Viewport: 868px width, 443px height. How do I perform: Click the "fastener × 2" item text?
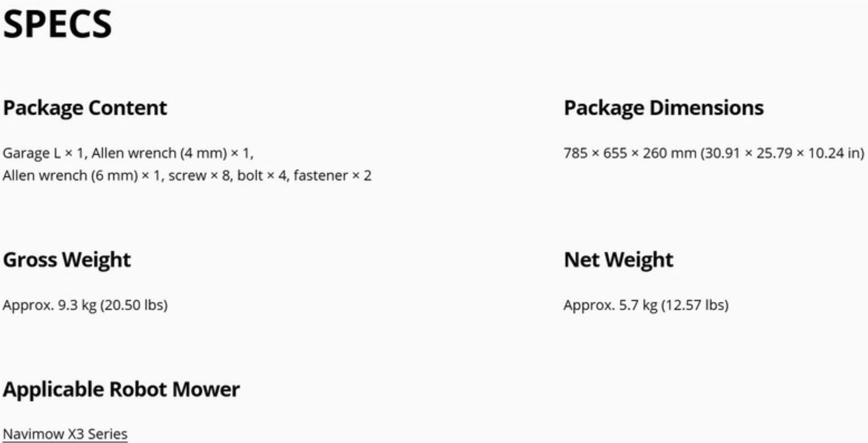[332, 176]
